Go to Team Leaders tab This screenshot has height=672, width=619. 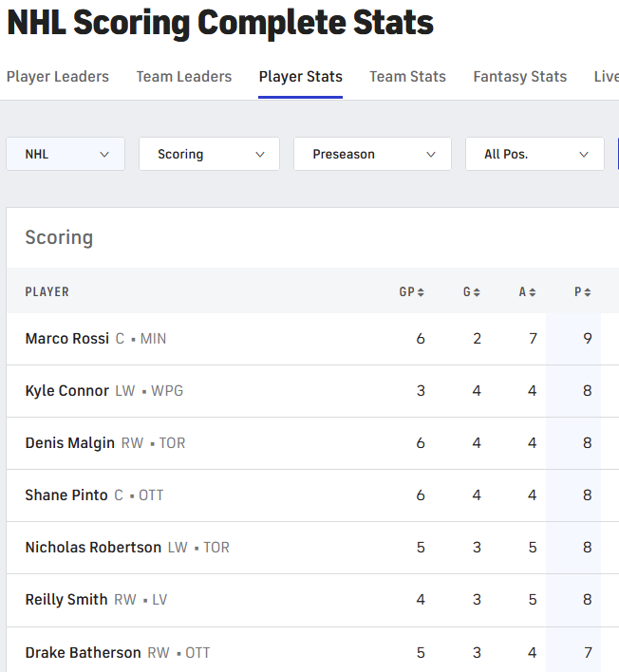click(x=184, y=77)
